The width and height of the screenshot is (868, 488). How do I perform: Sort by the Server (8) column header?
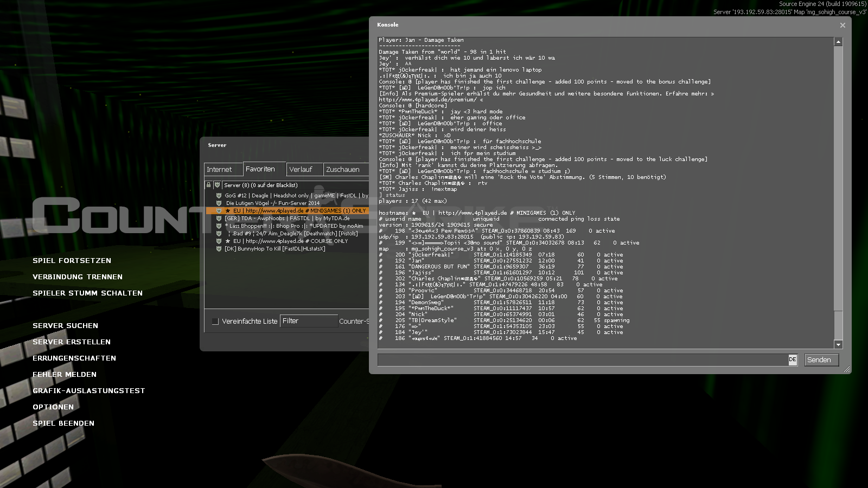(296, 185)
